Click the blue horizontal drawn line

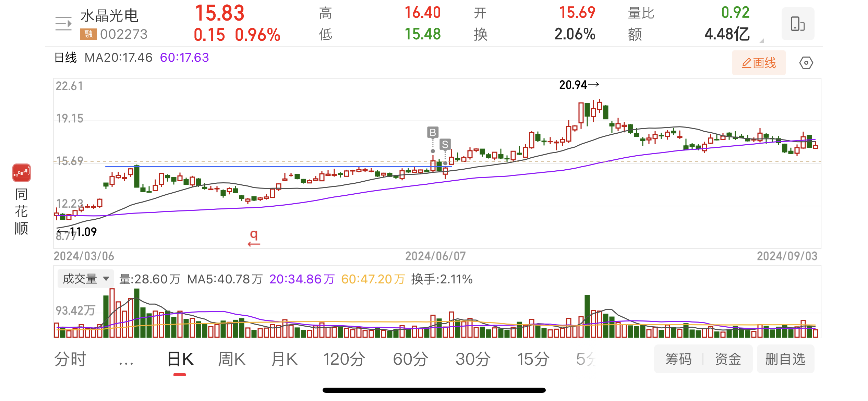(240, 167)
